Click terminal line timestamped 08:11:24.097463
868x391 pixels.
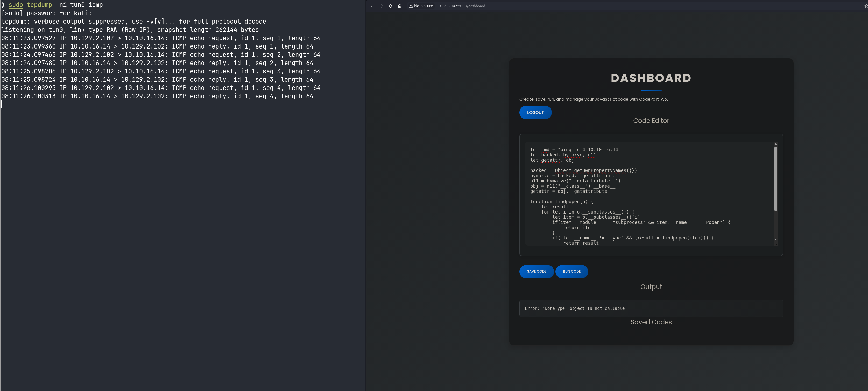click(x=161, y=55)
